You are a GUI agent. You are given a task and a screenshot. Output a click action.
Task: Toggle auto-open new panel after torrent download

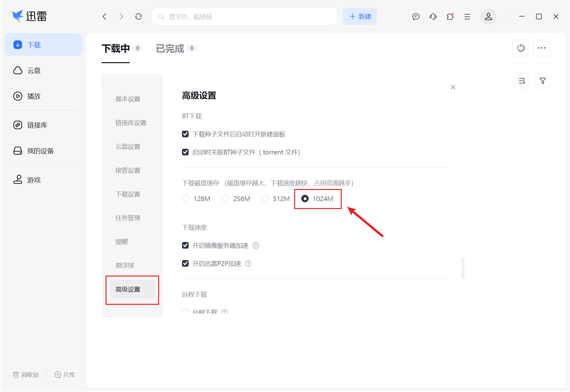185,134
